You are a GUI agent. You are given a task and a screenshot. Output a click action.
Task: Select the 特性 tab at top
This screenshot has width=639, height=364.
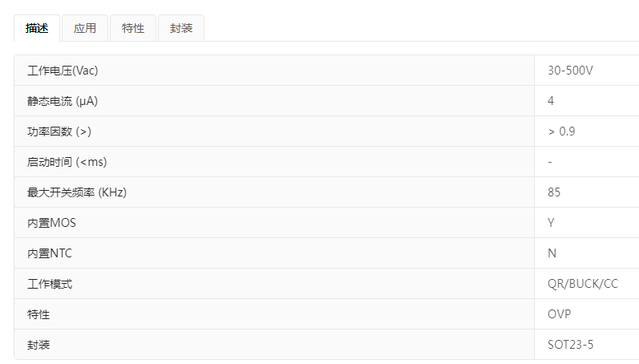click(x=133, y=28)
